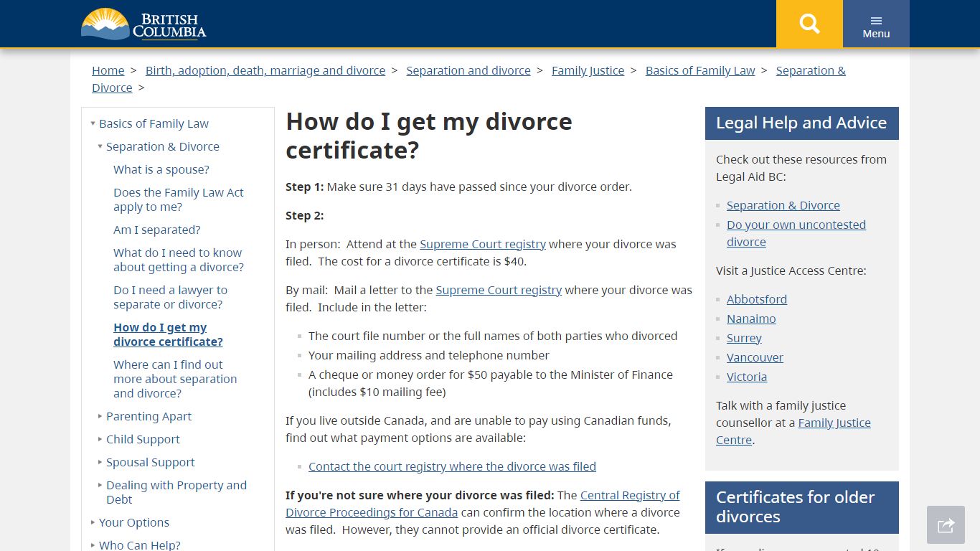The image size is (980, 551).
Task: Follow 'Contact the court registry where the divorce was filed'
Action: click(452, 466)
